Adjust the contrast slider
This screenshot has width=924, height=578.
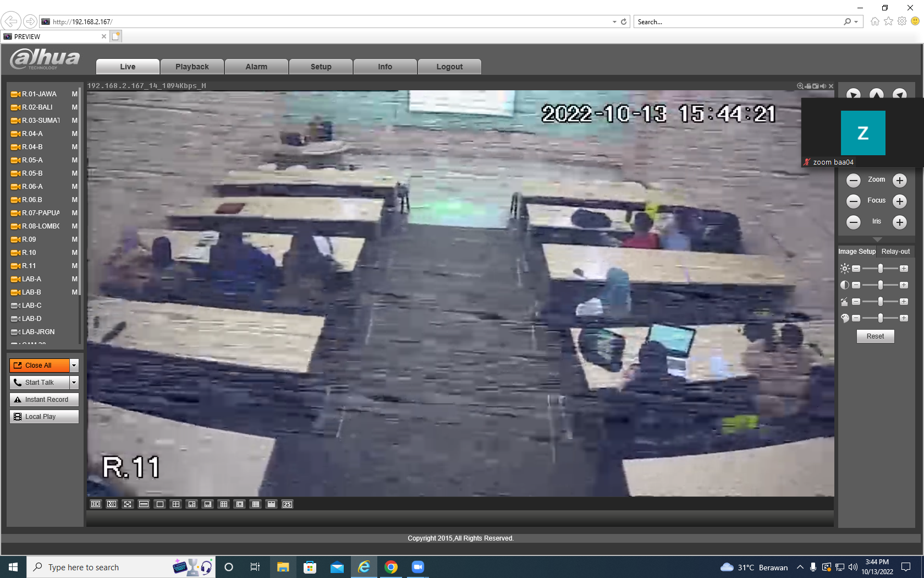(880, 285)
